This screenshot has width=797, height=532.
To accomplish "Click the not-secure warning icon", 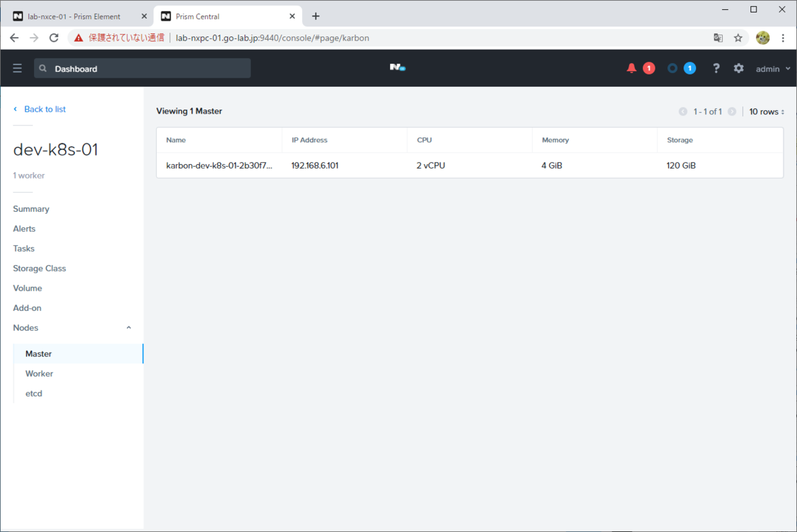I will (x=78, y=38).
